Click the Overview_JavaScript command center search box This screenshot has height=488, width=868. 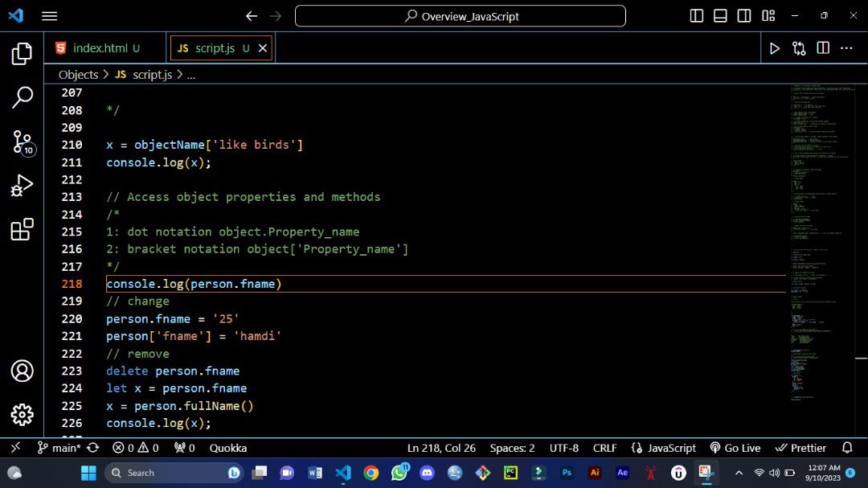tap(460, 16)
